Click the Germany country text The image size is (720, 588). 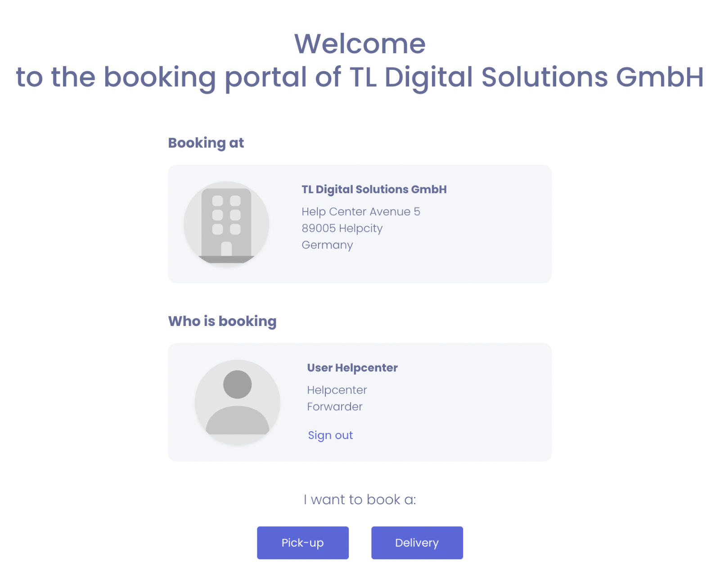327,245
